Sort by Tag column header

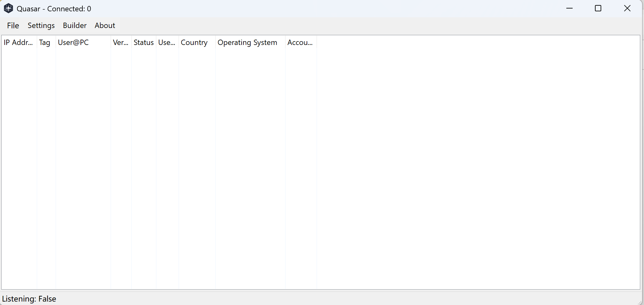pos(46,42)
